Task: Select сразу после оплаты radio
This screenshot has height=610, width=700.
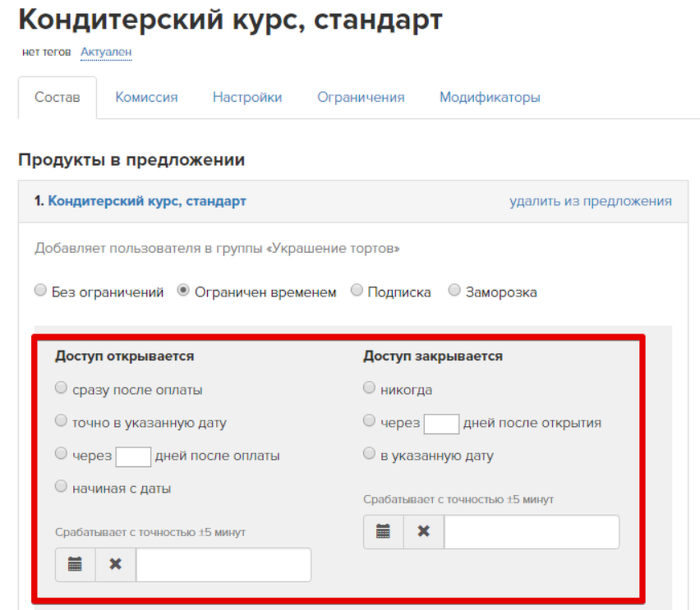Action: pyautogui.click(x=61, y=388)
